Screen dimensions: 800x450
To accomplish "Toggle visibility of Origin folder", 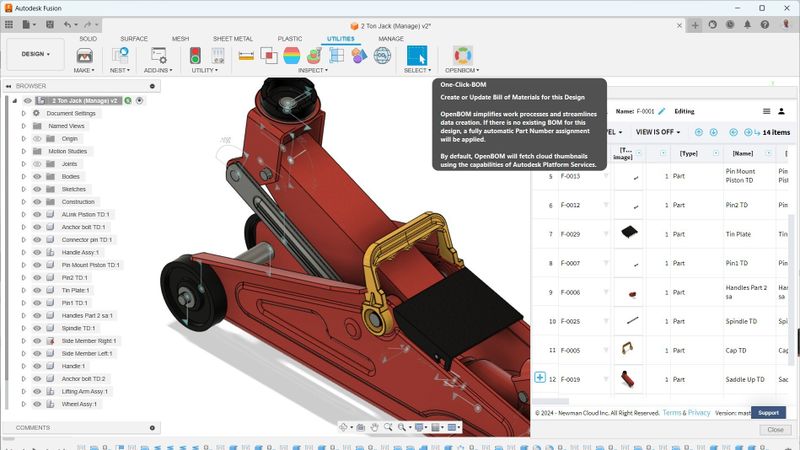I will (37, 139).
